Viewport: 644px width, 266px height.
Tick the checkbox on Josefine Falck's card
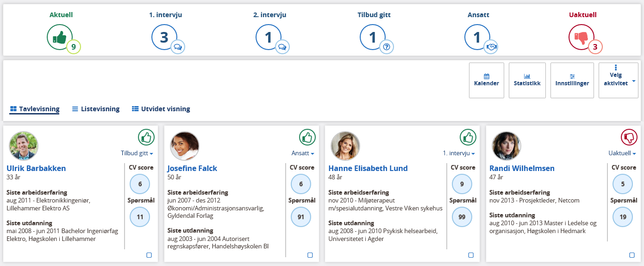(x=310, y=255)
